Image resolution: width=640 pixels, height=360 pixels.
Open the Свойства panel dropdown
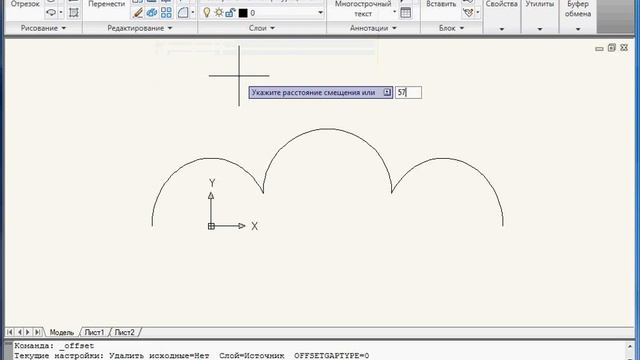(x=502, y=29)
